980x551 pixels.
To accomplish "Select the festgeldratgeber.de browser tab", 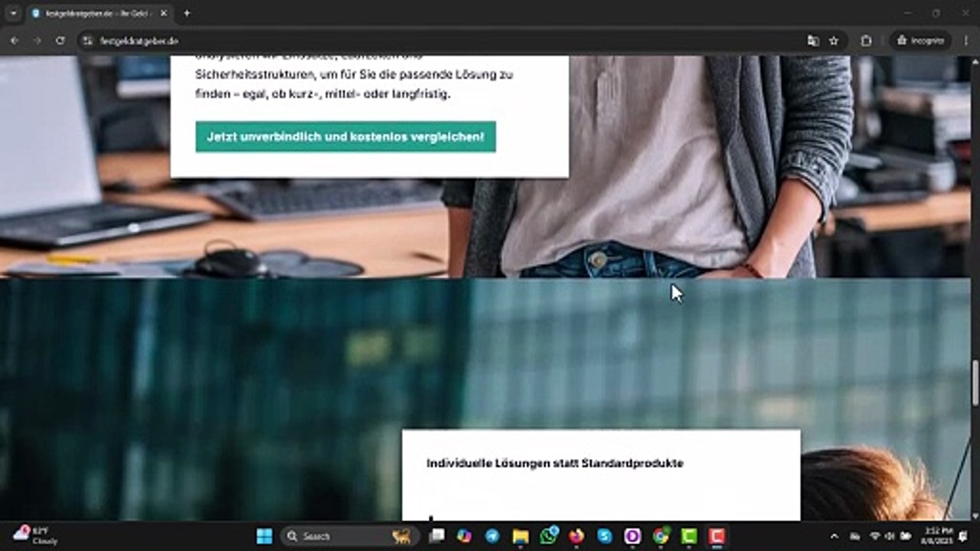I will pyautogui.click(x=99, y=13).
